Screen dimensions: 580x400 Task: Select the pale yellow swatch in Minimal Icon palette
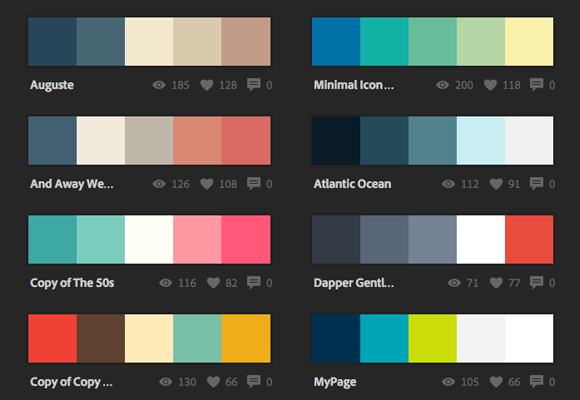(x=529, y=41)
